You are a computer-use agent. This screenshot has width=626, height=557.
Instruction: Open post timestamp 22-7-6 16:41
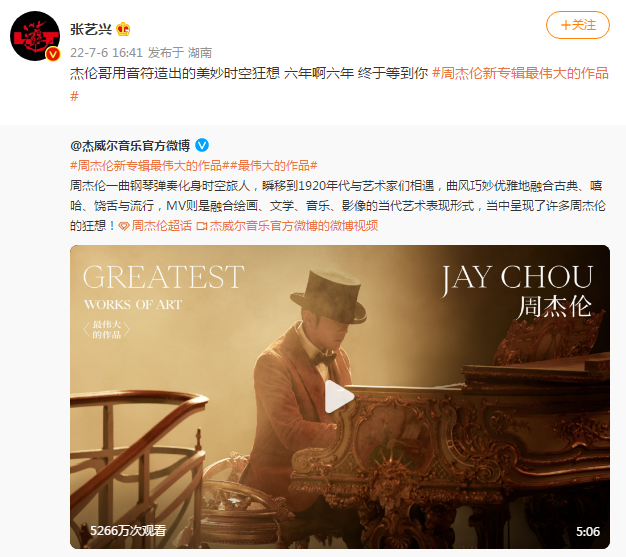pyautogui.click(x=106, y=52)
